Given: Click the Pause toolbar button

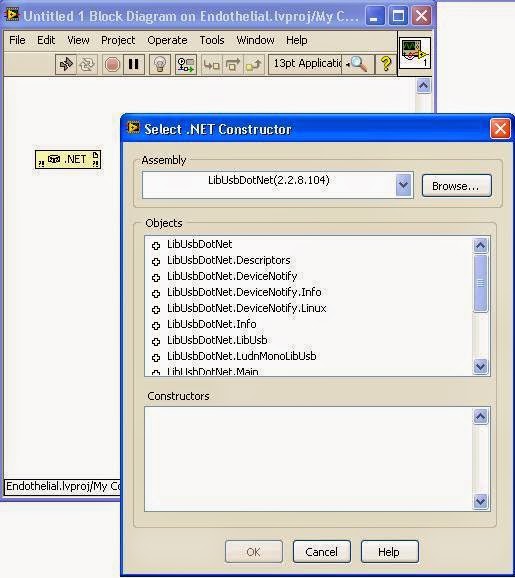Looking at the screenshot, I should (133, 65).
